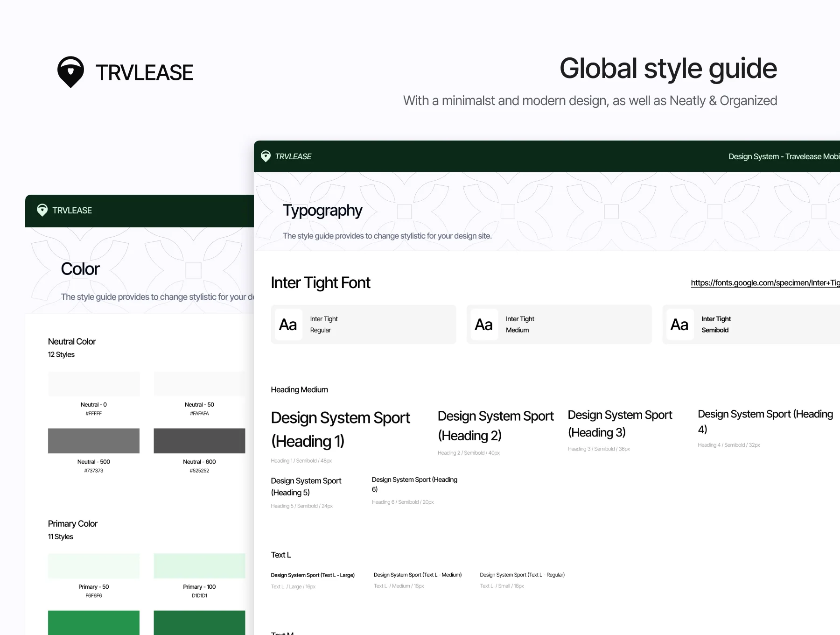Click the '11 Styles' count label

click(x=61, y=537)
